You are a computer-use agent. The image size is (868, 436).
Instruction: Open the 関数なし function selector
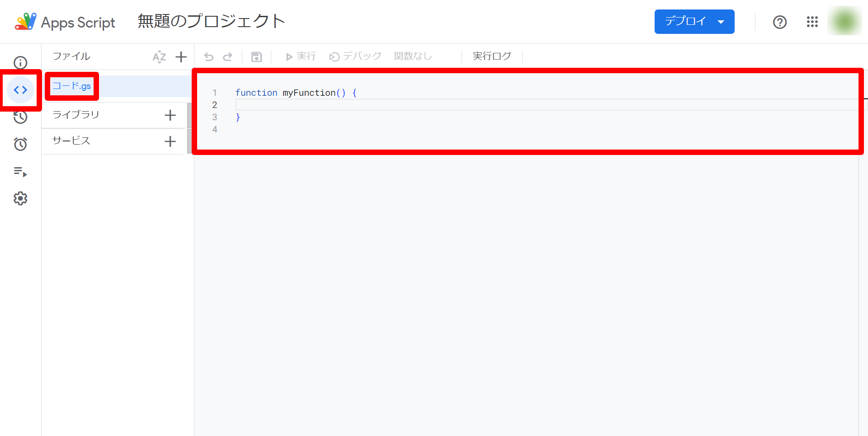[413, 56]
